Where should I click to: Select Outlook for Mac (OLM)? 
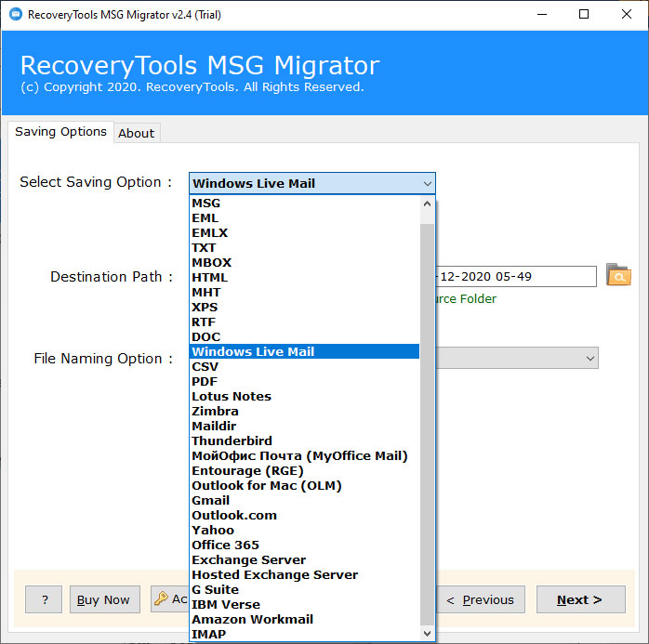[304, 486]
